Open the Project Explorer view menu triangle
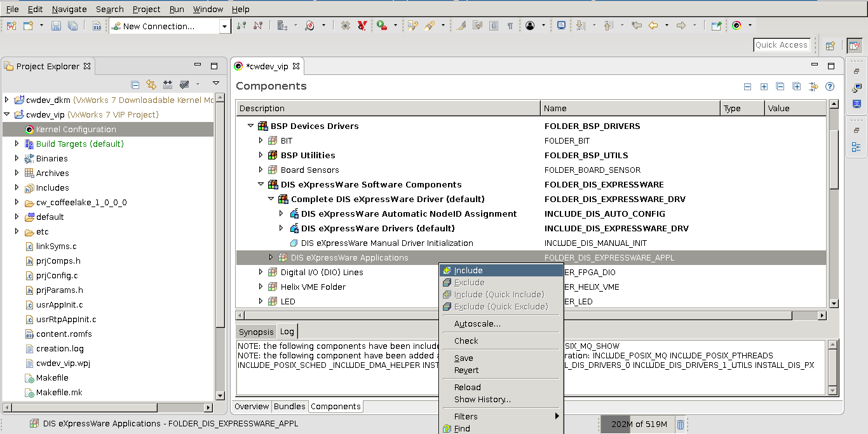Image resolution: width=868 pixels, height=434 pixels. (x=215, y=83)
